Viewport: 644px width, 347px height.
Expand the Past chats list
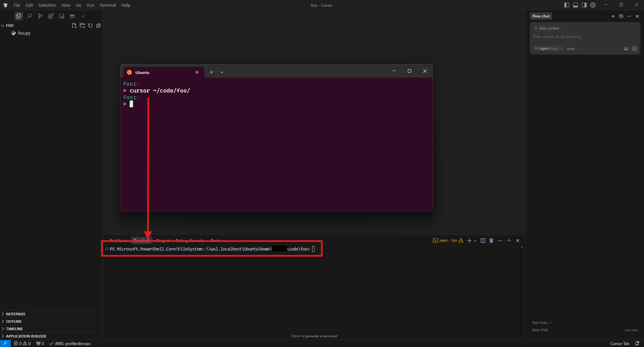pos(542,323)
